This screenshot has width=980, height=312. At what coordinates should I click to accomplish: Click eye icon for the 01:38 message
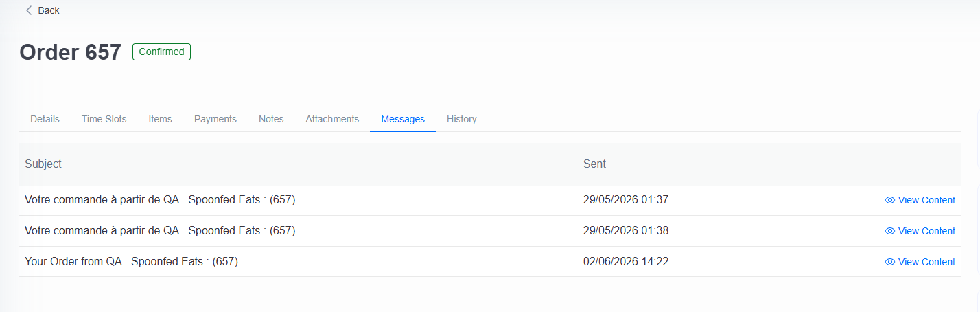890,231
